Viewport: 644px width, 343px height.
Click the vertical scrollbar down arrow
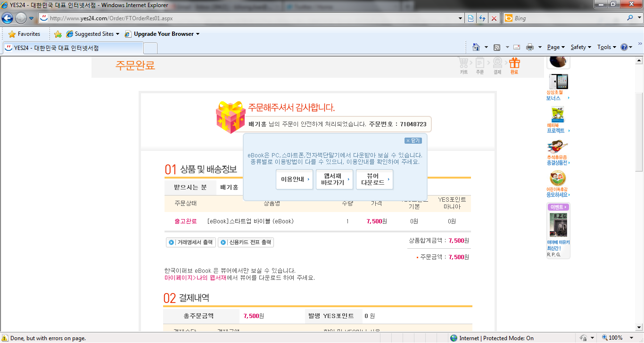point(639,328)
